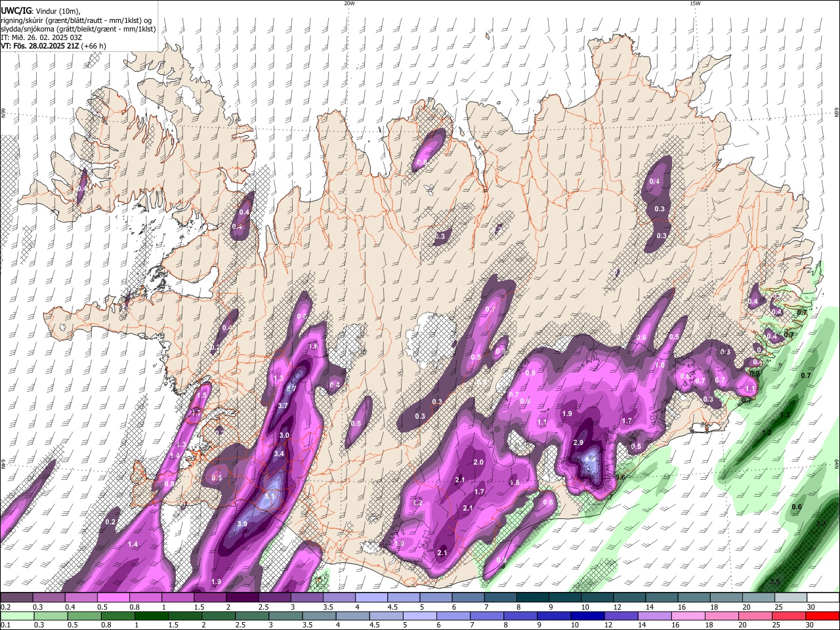Click the '1.6' precipitation value on the map
This screenshot has height=630, width=840.
tap(313, 346)
